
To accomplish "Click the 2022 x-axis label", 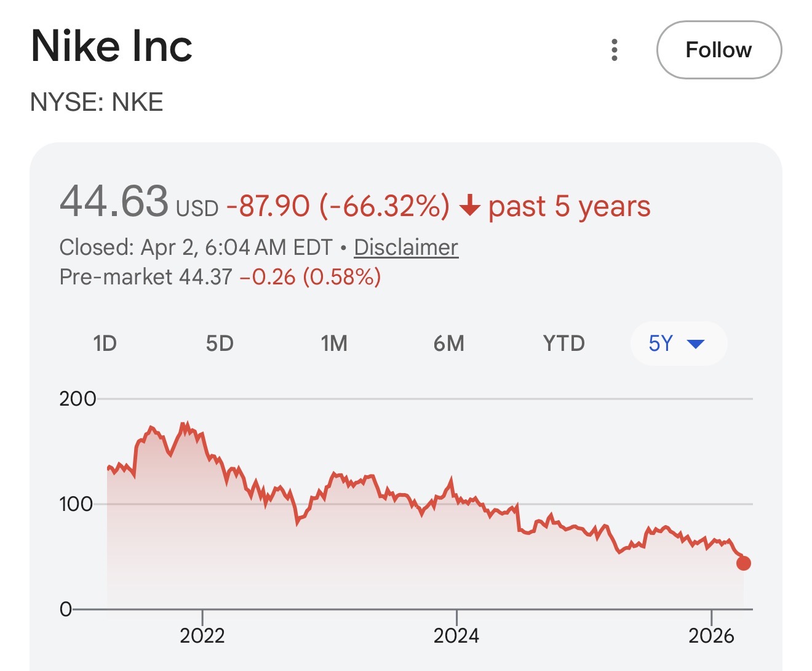I will [202, 635].
